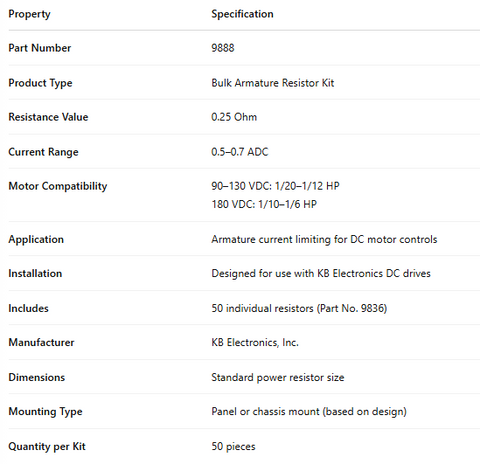Click the Armature current limiting application text

[x=324, y=239]
